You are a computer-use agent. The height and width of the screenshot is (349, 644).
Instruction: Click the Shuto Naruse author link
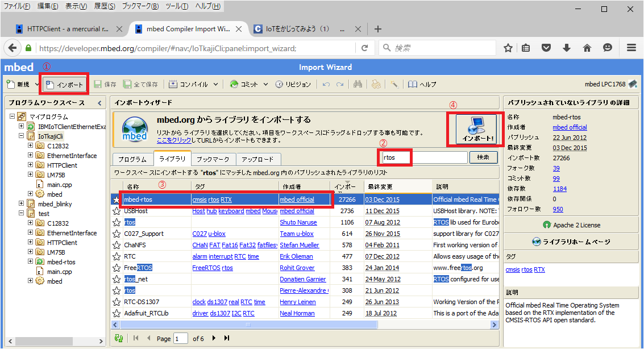pyautogui.click(x=298, y=222)
